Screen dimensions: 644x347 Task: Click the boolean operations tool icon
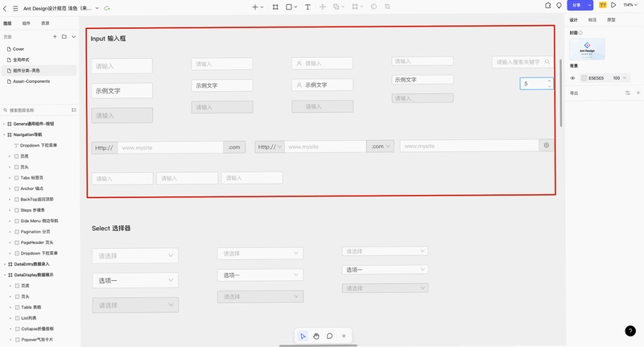336,7
